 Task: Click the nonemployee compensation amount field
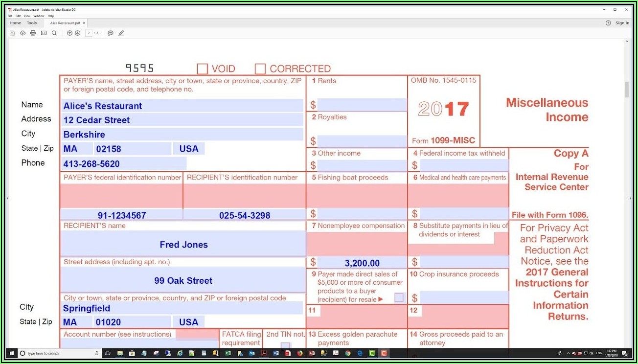coord(362,263)
